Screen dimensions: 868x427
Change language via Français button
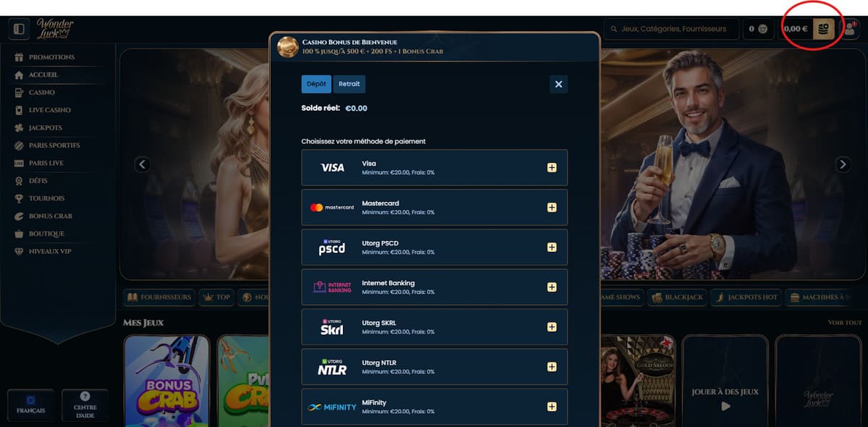coord(30,405)
